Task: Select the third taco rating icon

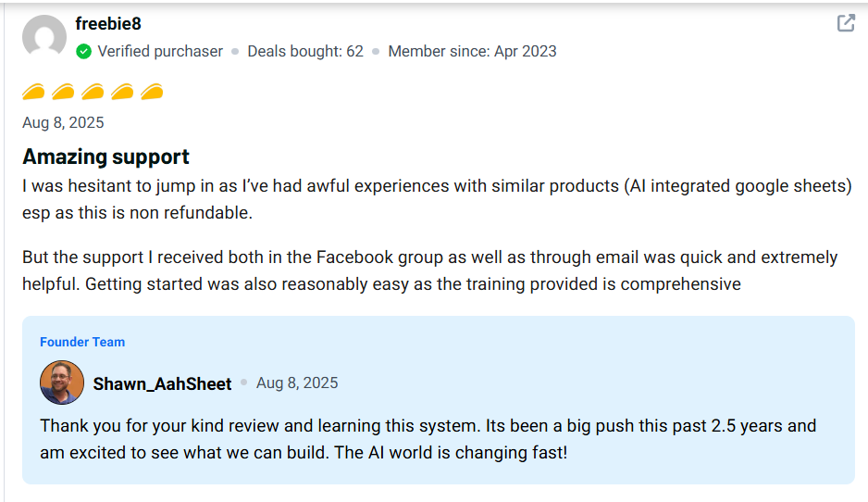Action: pyautogui.click(x=93, y=92)
